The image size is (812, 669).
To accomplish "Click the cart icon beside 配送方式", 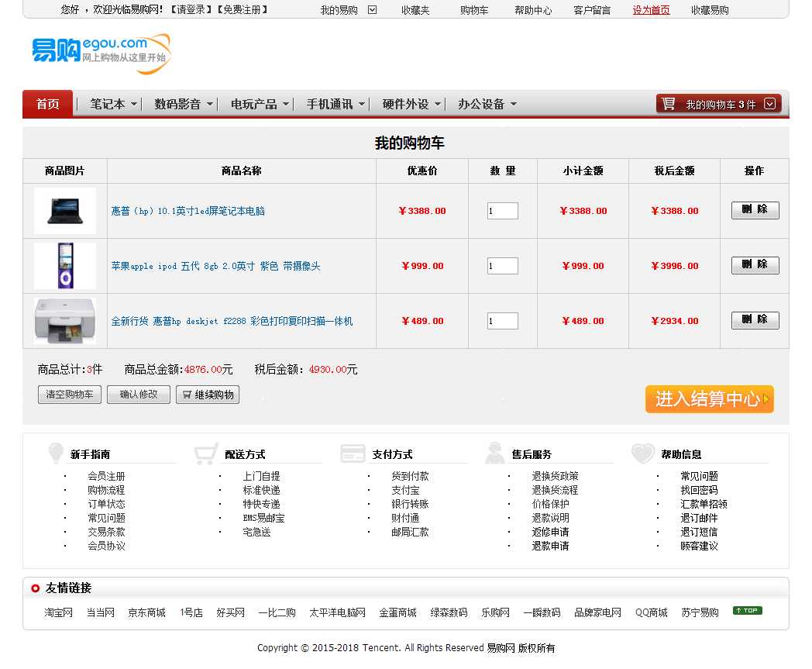I will 205,453.
